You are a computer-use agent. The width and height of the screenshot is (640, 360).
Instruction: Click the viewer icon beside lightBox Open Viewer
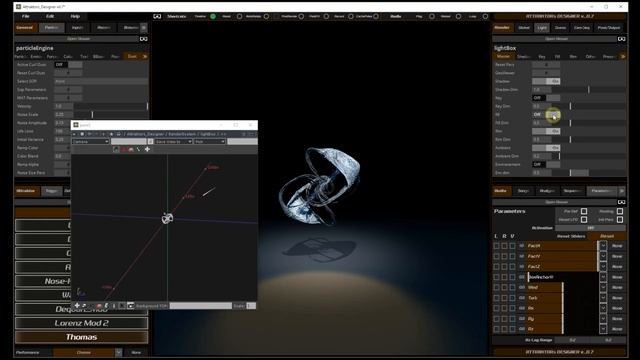621,39
